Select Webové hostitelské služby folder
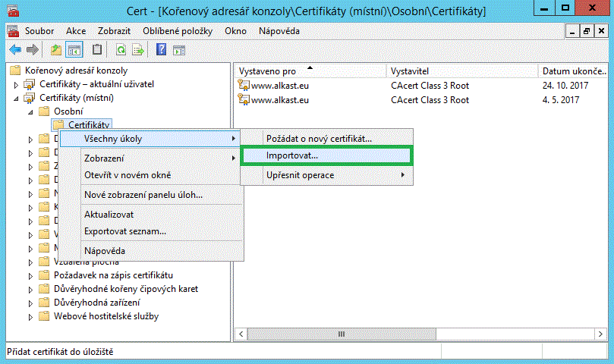The width and height of the screenshot is (614, 364). 106,316
